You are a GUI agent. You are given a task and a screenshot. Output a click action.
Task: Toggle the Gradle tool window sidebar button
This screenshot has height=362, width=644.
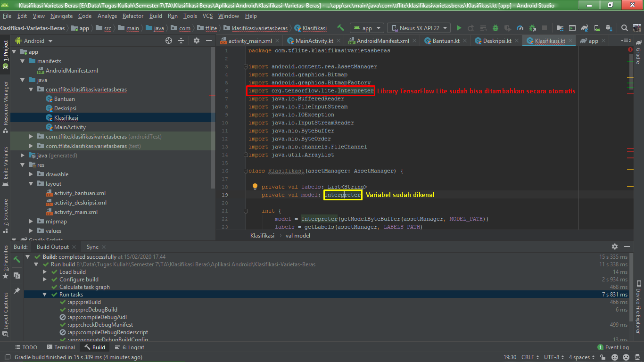click(638, 52)
